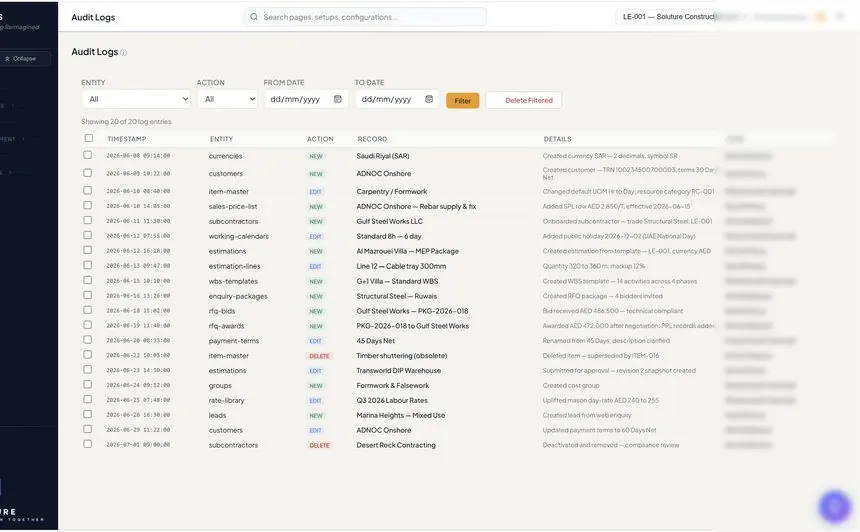Click the working-calendars entity cell

coord(239,236)
